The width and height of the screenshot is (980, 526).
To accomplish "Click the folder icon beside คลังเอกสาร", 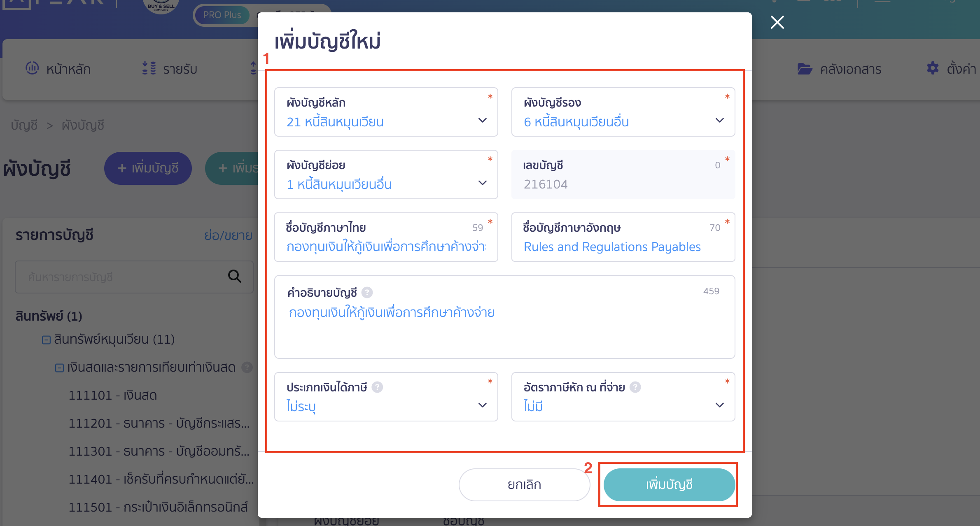I will [x=806, y=69].
